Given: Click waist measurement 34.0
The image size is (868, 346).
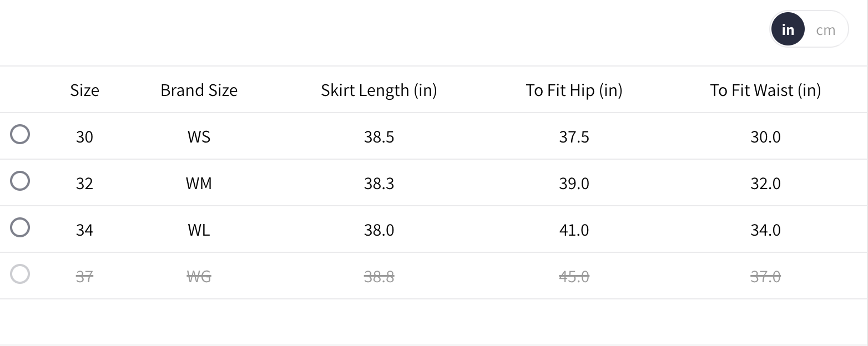Looking at the screenshot, I should tap(765, 230).
